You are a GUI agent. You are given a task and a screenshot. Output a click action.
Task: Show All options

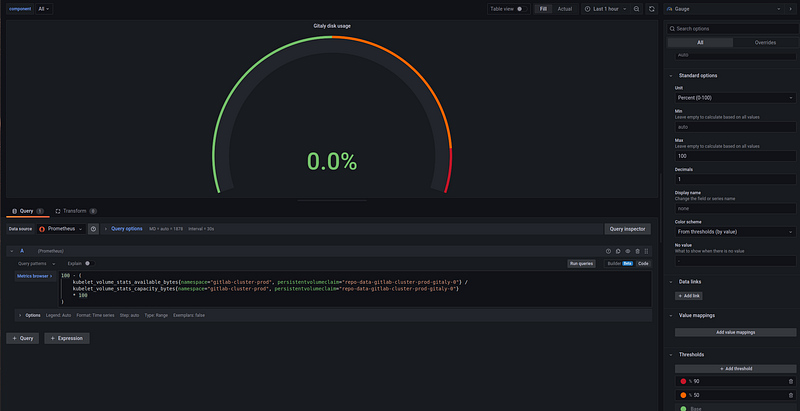click(x=700, y=42)
